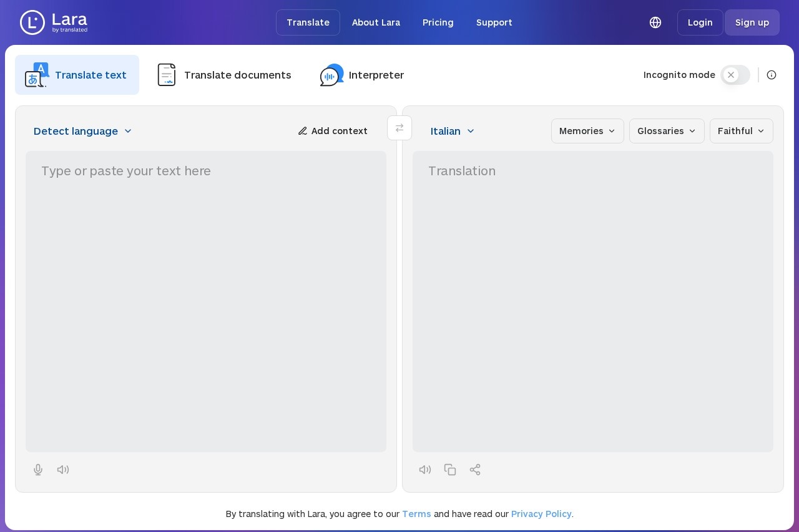Share the translation result
The image size is (799, 532).
pyautogui.click(x=475, y=470)
